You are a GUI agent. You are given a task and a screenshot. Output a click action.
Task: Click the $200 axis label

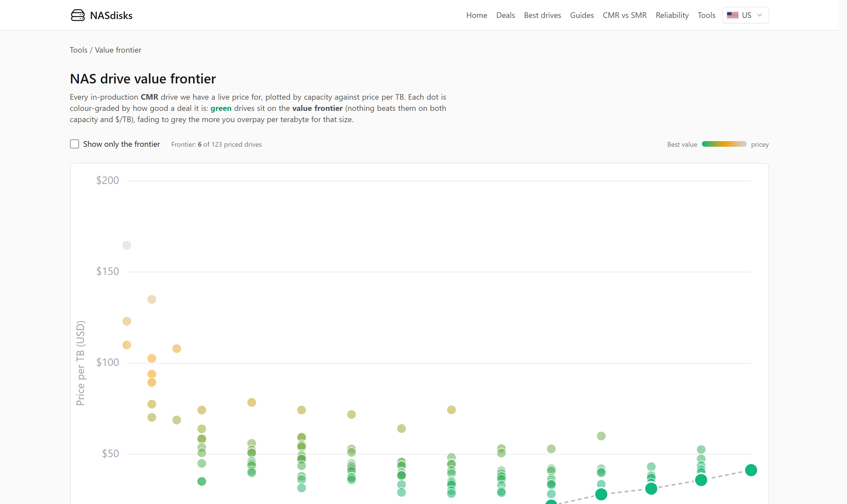coord(107,180)
